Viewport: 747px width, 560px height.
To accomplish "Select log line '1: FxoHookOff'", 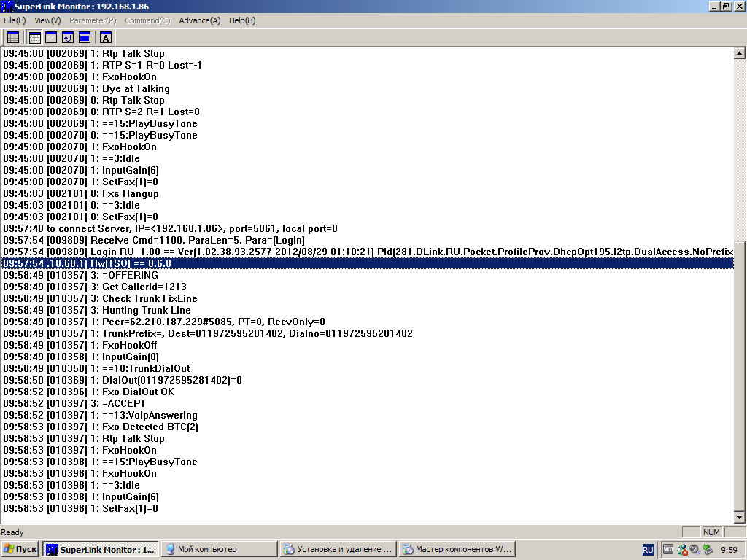I will click(x=368, y=345).
